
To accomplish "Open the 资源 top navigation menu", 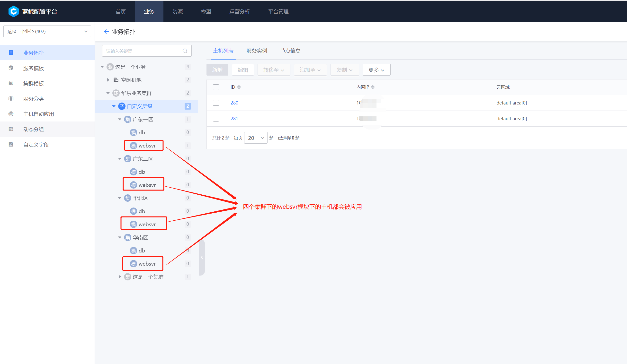I will click(177, 11).
